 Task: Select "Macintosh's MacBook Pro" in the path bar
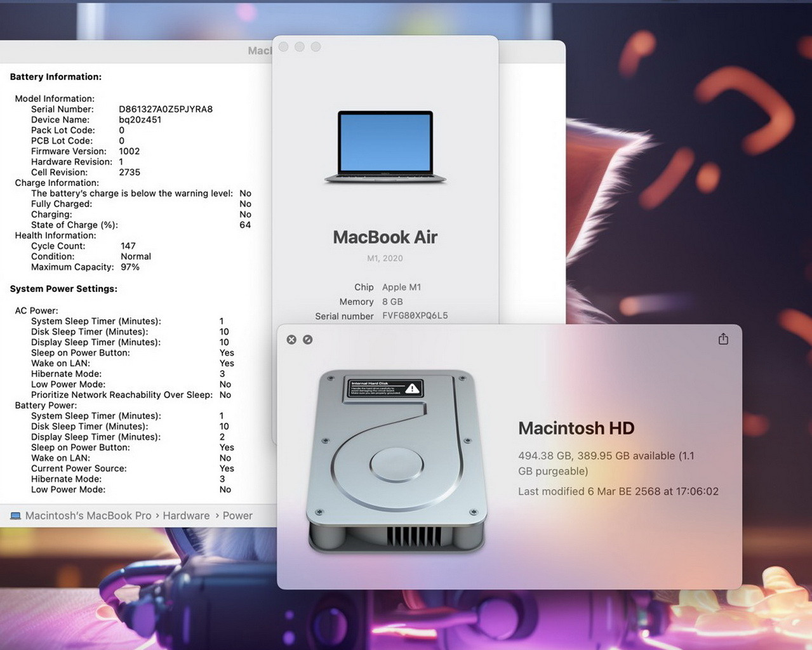(88, 516)
